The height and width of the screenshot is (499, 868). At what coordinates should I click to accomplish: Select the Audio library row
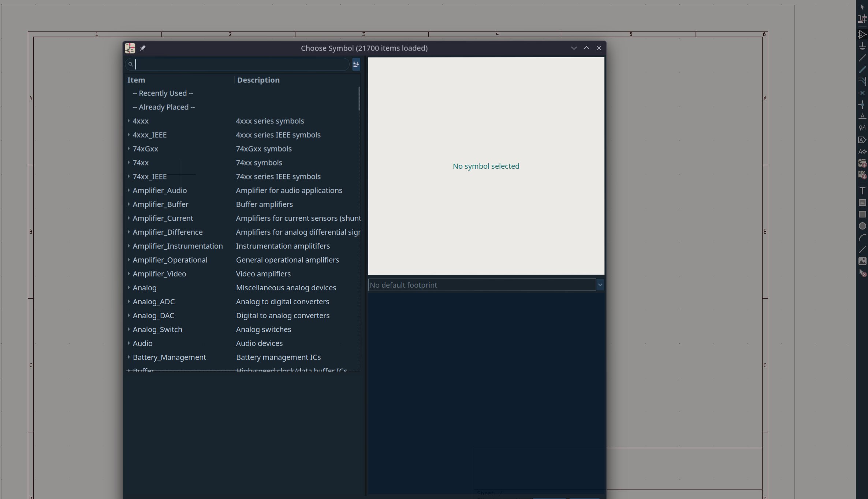(242, 343)
